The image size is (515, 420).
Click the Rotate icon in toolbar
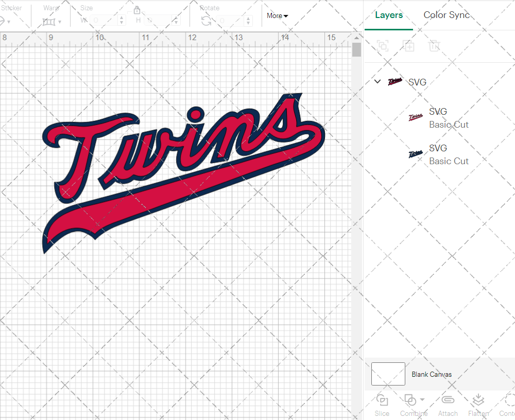pos(206,21)
